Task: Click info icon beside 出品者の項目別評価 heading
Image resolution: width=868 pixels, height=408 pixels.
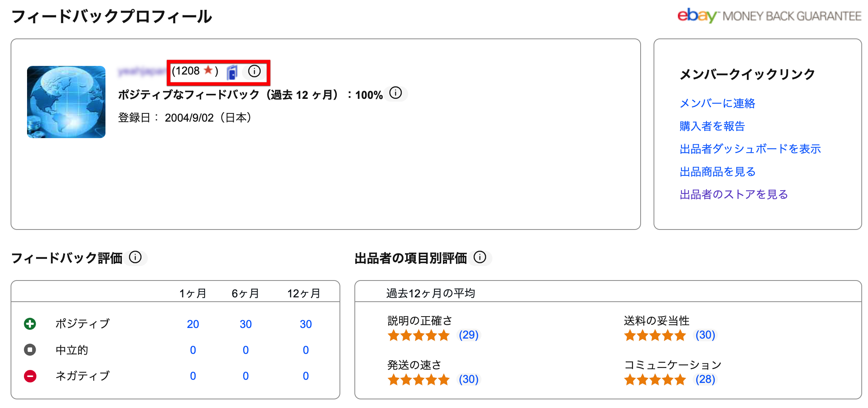Action: click(480, 257)
